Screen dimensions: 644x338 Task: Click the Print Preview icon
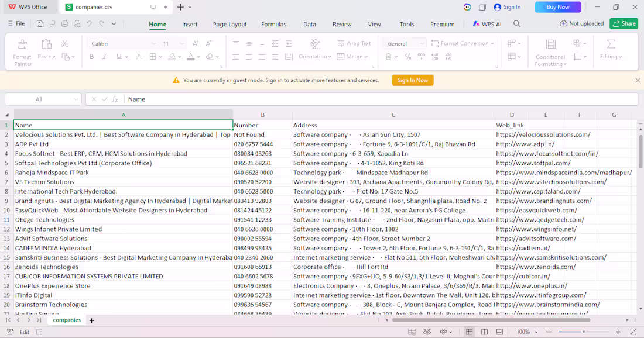[77, 24]
